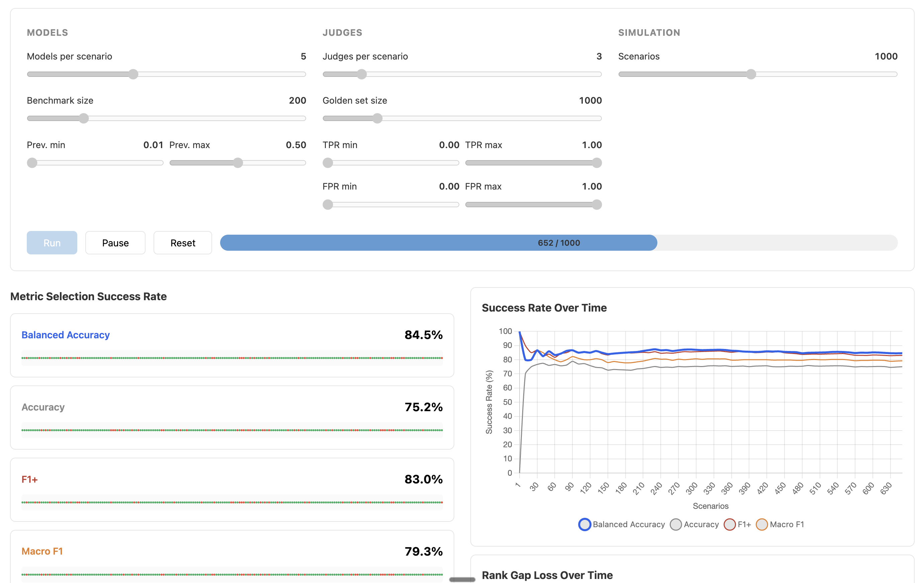Click the Reset button
This screenshot has height=583, width=924.
pos(183,243)
